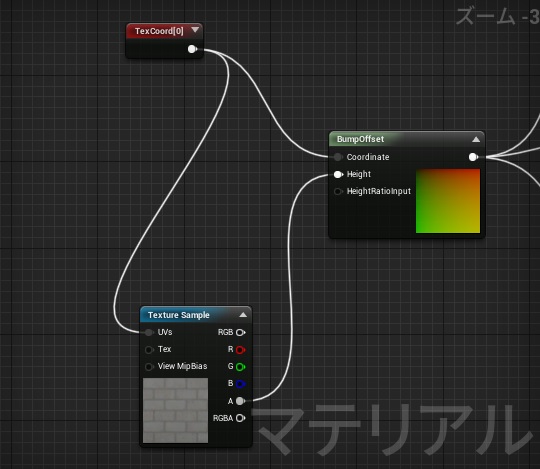Click the UVs label in Texture Sample
The width and height of the screenshot is (540, 469).
pyautogui.click(x=165, y=332)
